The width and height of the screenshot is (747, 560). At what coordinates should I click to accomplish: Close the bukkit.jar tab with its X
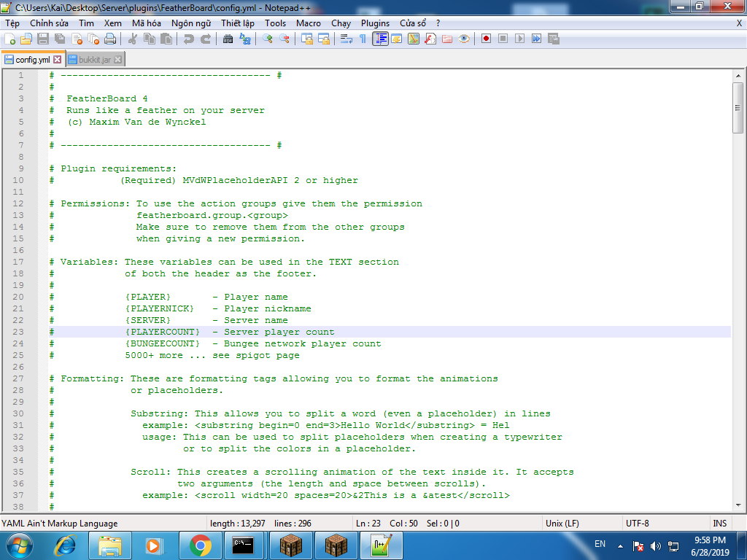pos(117,60)
